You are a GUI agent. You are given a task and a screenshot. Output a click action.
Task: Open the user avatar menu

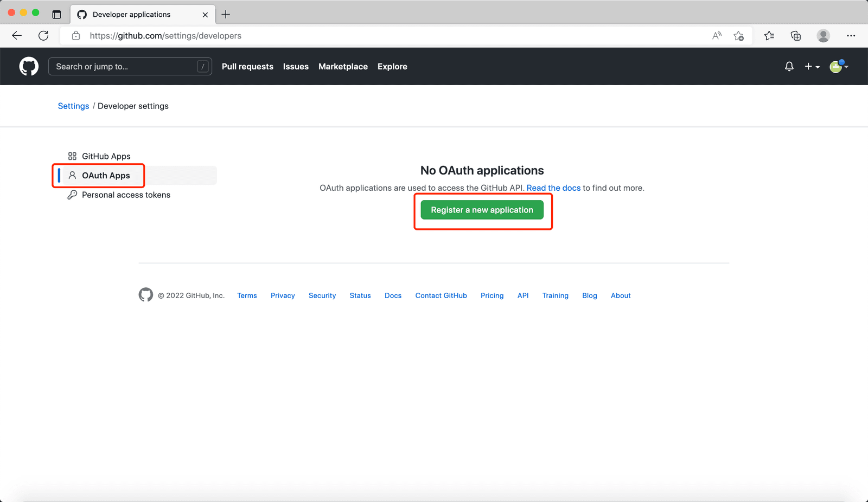click(x=839, y=66)
